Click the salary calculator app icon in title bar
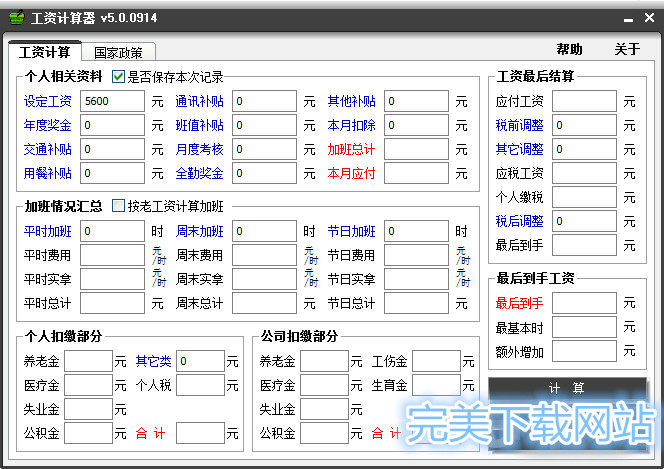The height and width of the screenshot is (469, 664). pos(17,18)
